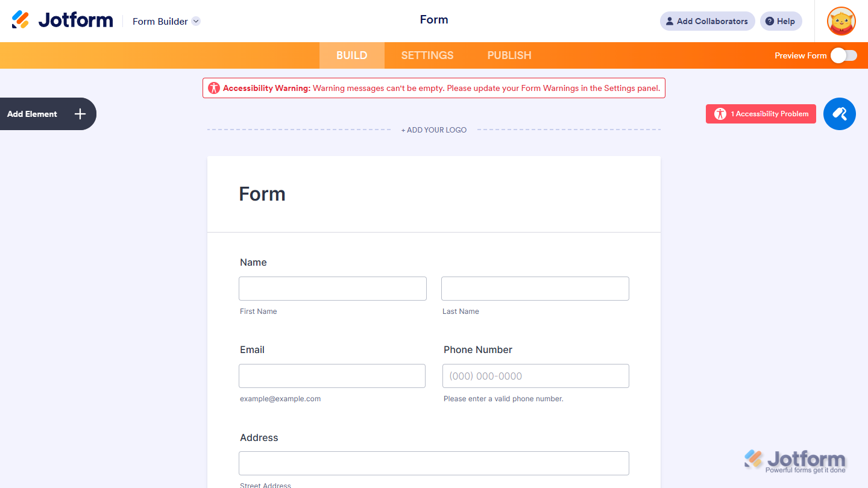Viewport: 868px width, 488px height.
Task: Click the 1 Accessibility Problem button
Action: tap(761, 113)
